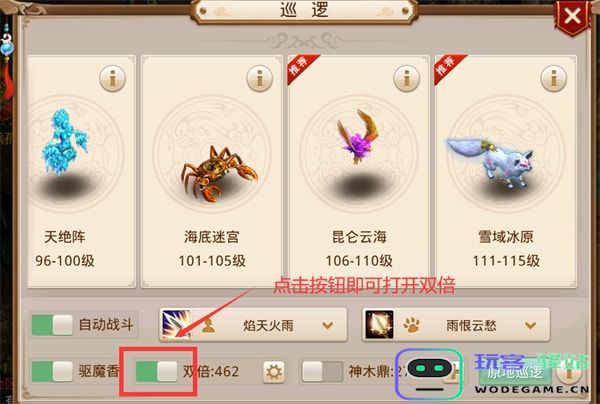The height and width of the screenshot is (404, 600).
Task: Select the 海底迷宫 101-105级 patrol map
Action: [x=212, y=171]
